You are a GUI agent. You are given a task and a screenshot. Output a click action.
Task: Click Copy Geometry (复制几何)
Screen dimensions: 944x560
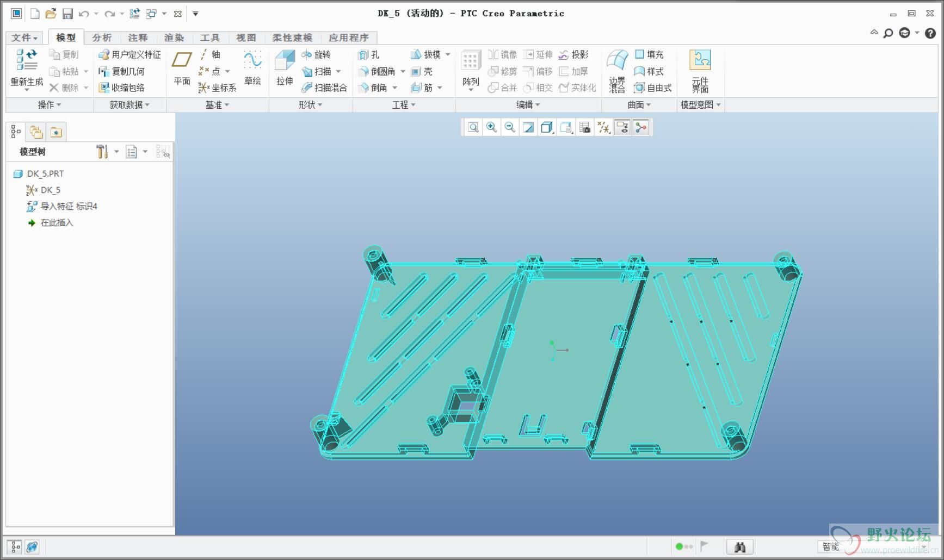pyautogui.click(x=121, y=71)
